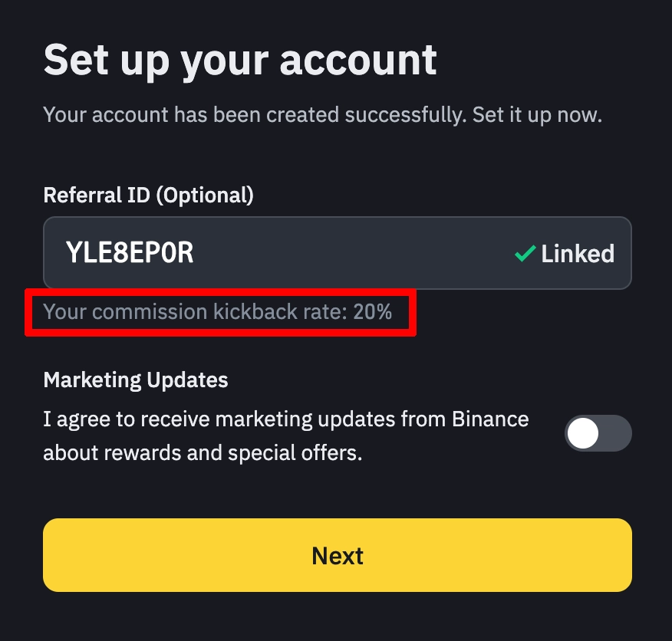Click the word "Binance" in the agreement

click(x=490, y=419)
